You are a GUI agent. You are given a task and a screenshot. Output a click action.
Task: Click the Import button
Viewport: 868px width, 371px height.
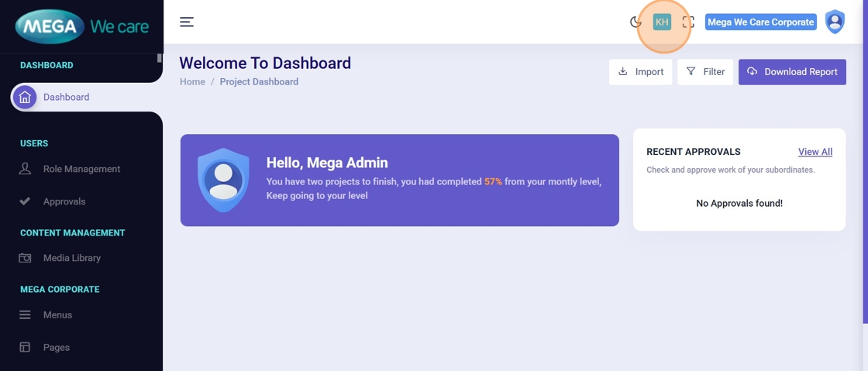[640, 72]
